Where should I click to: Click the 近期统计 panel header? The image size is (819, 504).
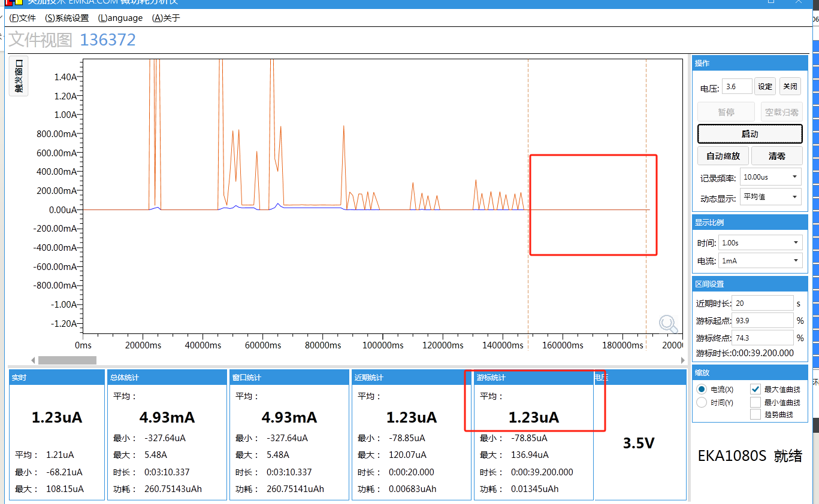[x=412, y=378]
